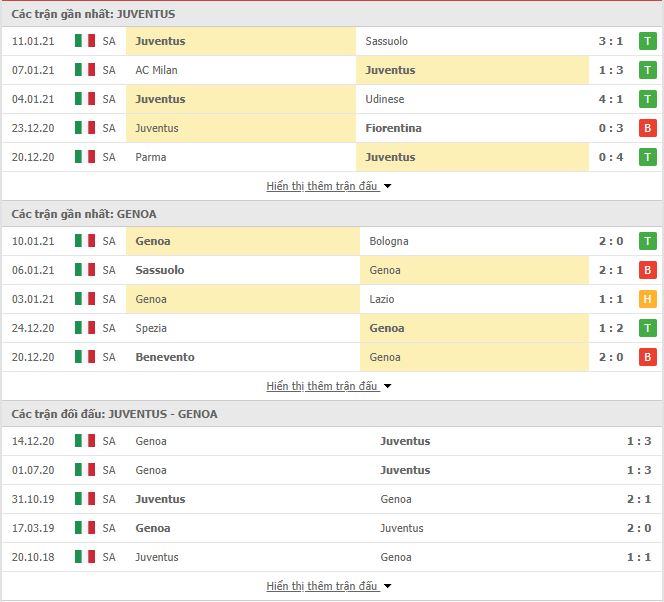This screenshot has height=602, width=664.
Task: Click the red B badge for Sassuolo–Genoa
Action: [x=647, y=270]
